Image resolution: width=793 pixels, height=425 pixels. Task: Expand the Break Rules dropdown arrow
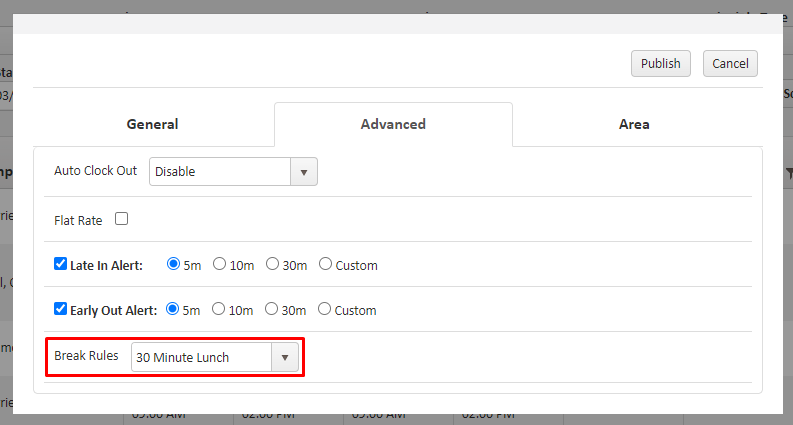(x=285, y=357)
